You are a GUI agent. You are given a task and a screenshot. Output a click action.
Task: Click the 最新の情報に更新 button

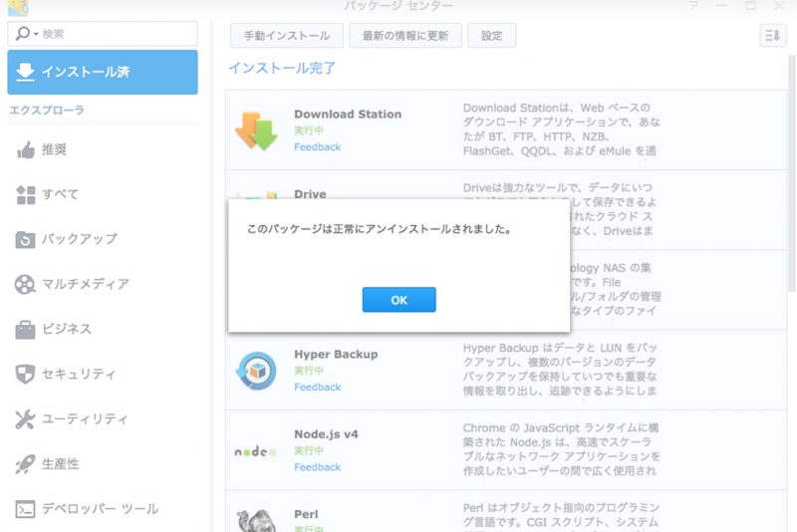tap(405, 36)
